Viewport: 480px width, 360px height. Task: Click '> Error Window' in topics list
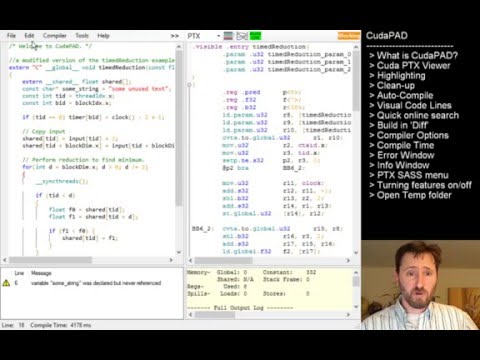click(x=402, y=155)
